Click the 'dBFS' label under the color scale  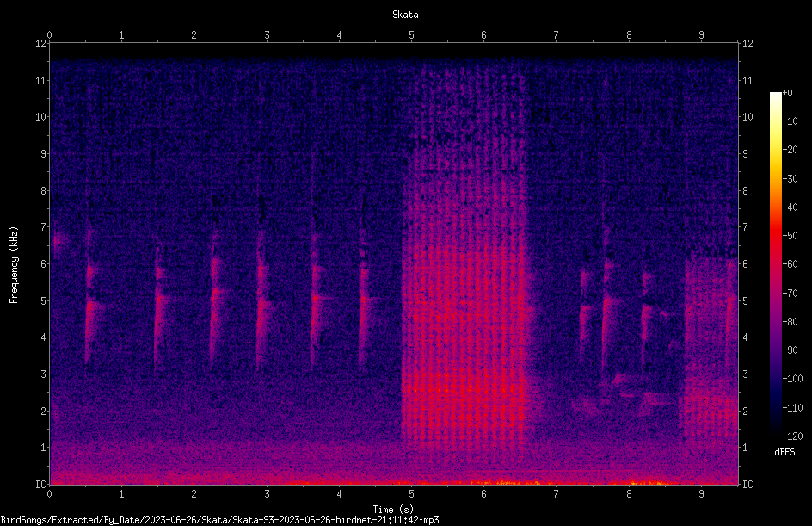tap(784, 452)
